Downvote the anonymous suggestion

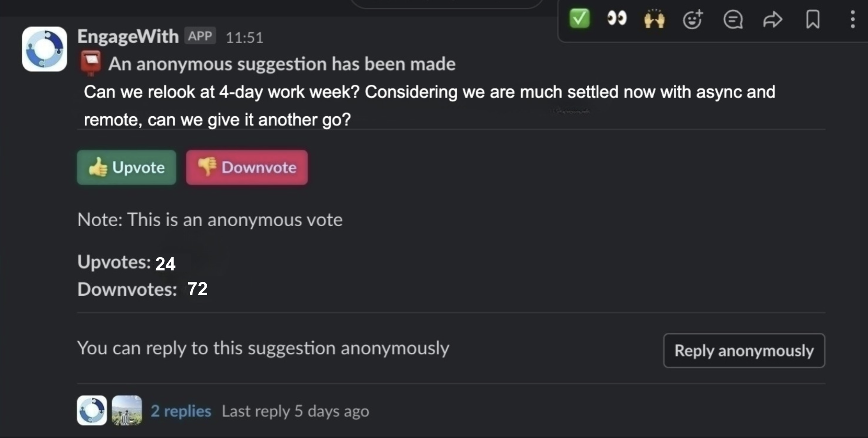click(247, 167)
